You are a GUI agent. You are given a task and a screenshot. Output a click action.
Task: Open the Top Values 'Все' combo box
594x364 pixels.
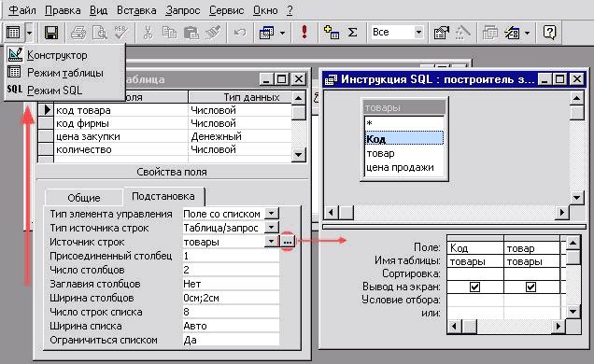tap(397, 32)
